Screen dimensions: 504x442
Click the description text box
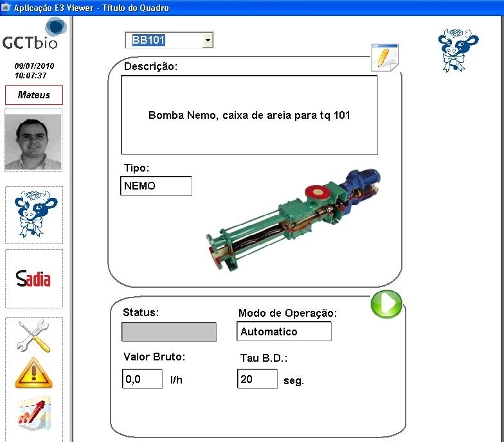point(249,115)
